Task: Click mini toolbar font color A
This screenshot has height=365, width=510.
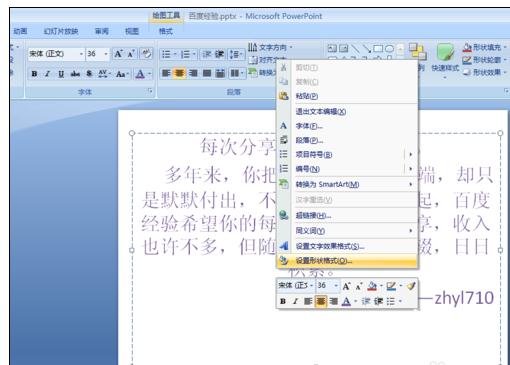Action: point(346,301)
